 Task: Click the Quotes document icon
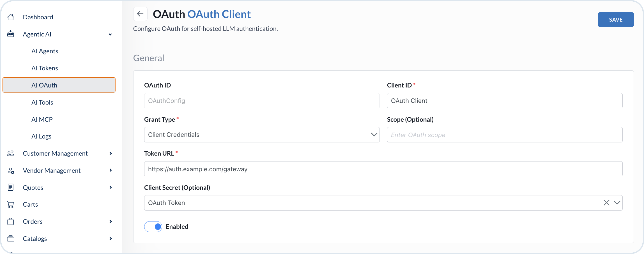pos(11,187)
